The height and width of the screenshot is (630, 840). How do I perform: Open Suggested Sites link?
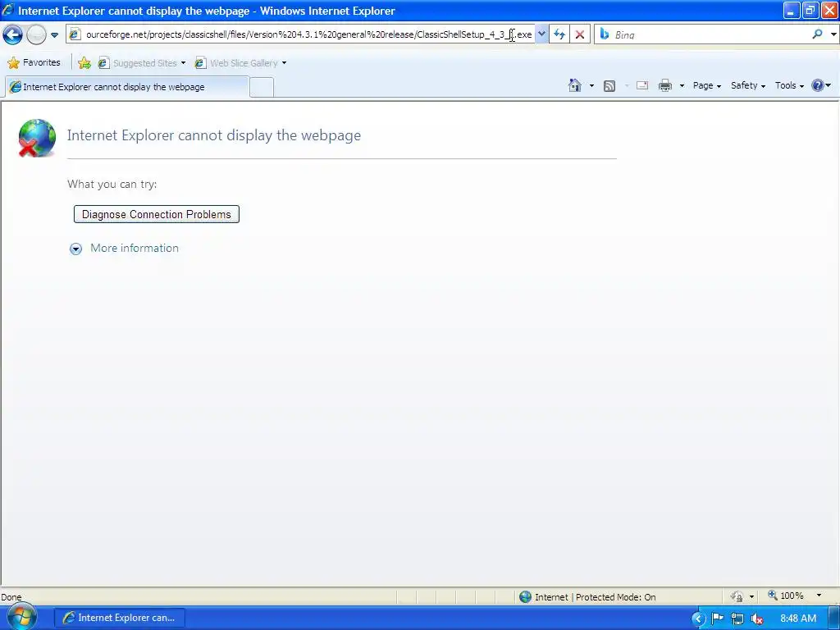tap(142, 63)
